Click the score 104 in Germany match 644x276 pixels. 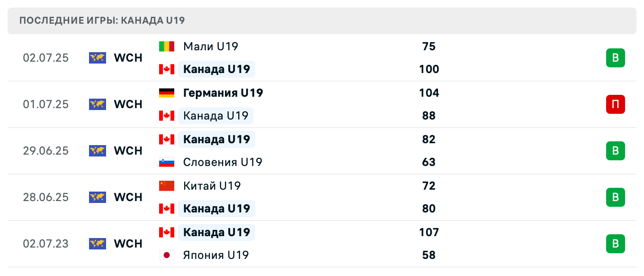click(x=429, y=93)
